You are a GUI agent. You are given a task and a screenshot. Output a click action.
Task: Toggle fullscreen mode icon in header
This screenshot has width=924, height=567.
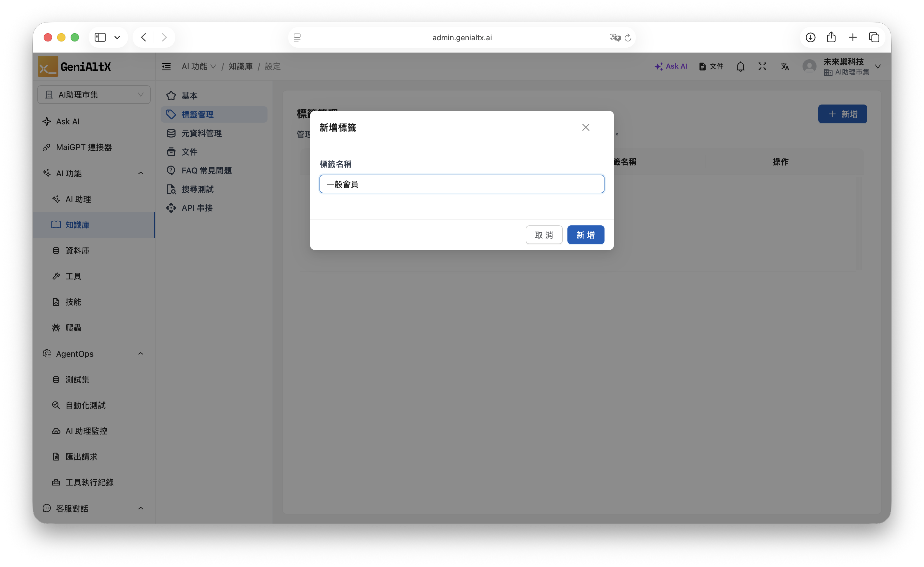pos(762,67)
